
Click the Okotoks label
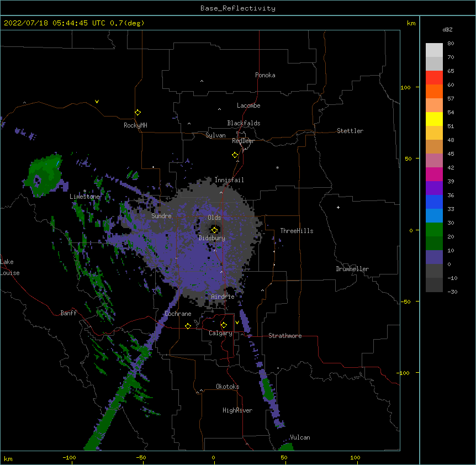(228, 387)
